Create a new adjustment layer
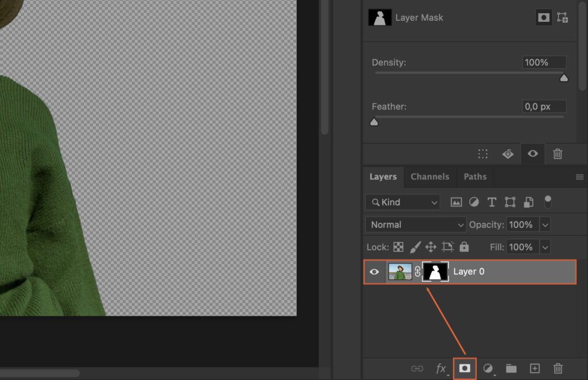Image resolution: width=588 pixels, height=380 pixels. [x=488, y=369]
